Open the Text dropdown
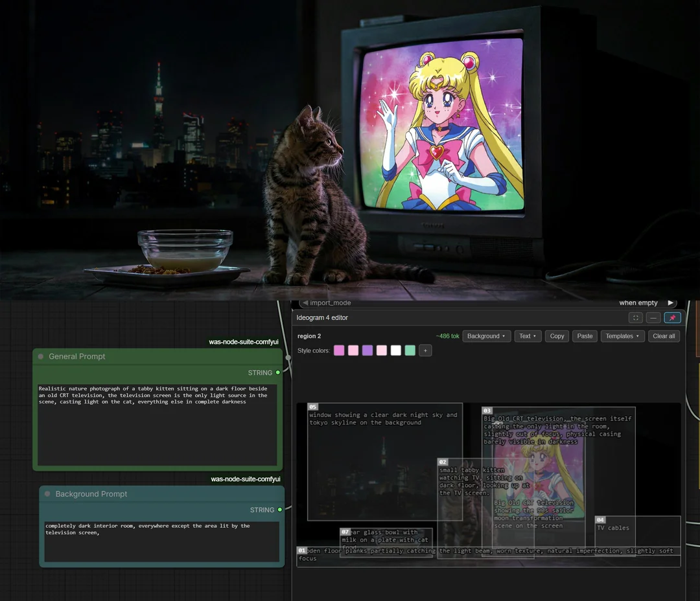The image size is (700, 601). click(x=527, y=336)
